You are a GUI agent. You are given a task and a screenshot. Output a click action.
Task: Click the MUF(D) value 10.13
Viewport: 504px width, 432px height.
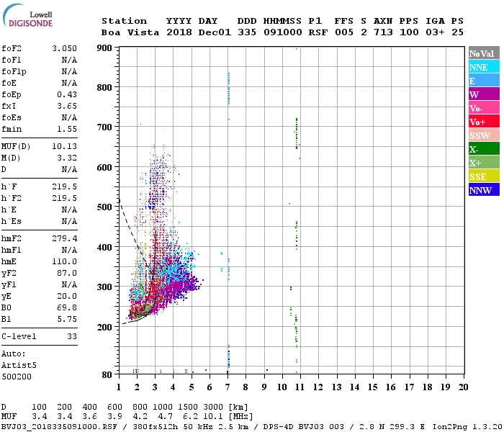pyautogui.click(x=64, y=147)
